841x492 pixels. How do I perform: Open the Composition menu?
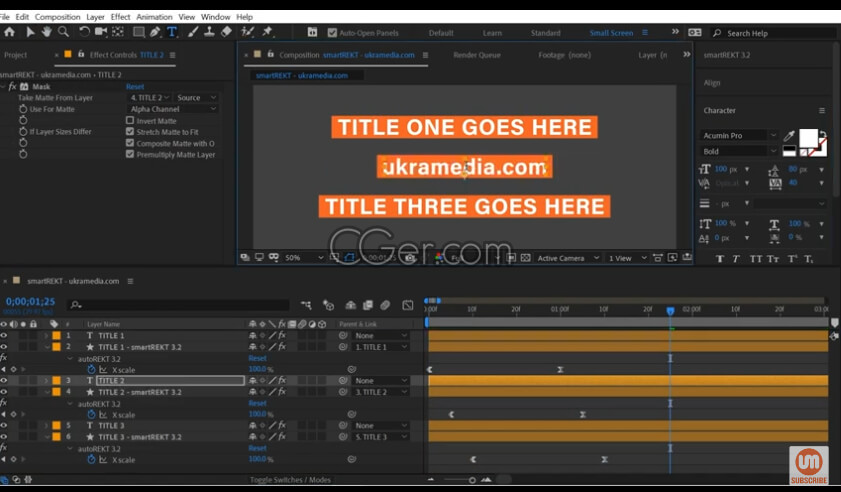(x=57, y=17)
